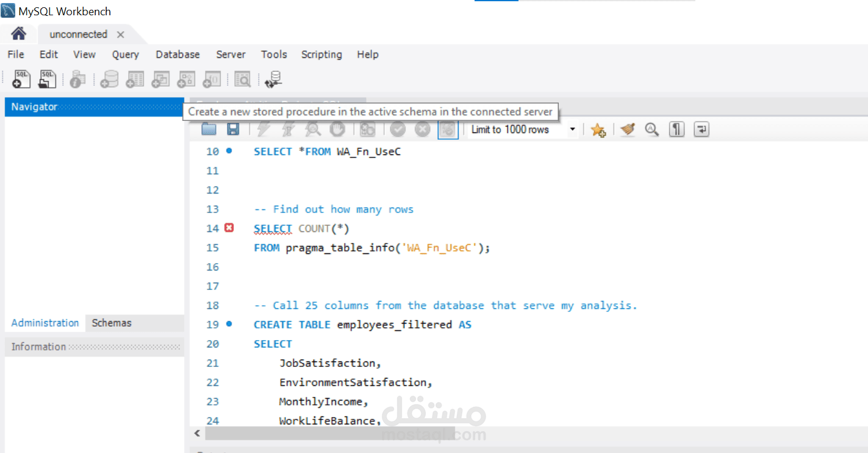Viewport: 868px width, 453px height.
Task: Create a new stored procedure icon
Action: click(186, 79)
